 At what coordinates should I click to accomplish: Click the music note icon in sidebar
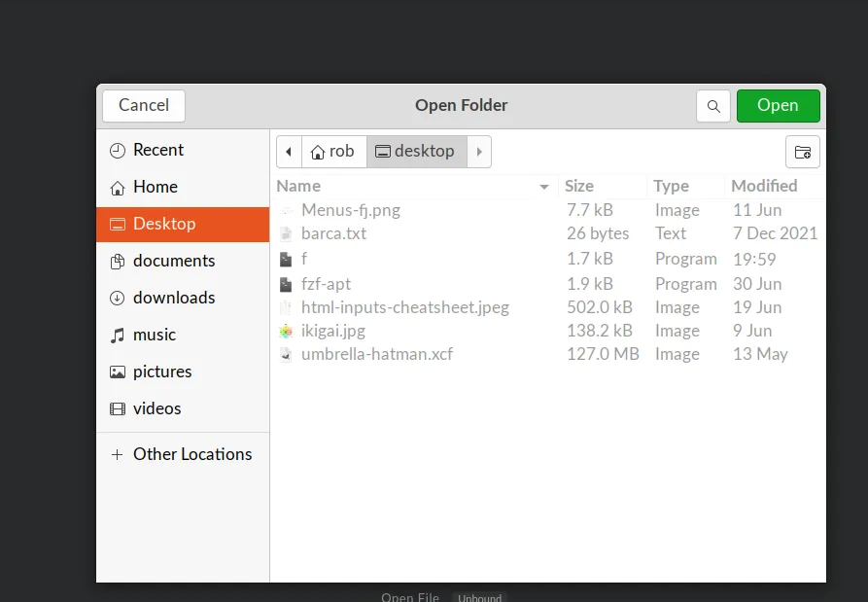(x=118, y=335)
